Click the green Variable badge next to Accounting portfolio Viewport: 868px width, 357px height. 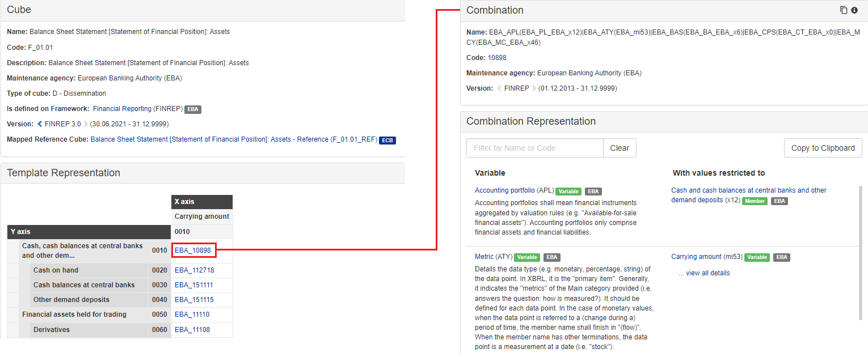click(568, 192)
